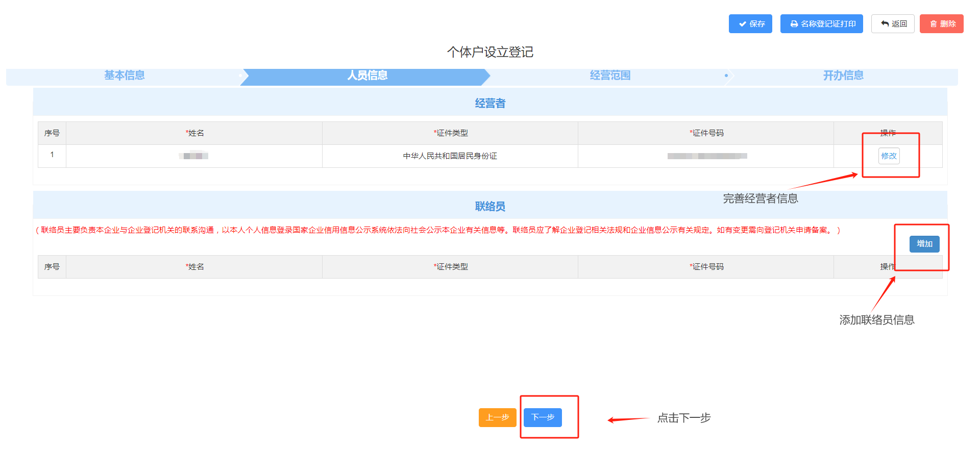Click 修改 to edit the operator row
The image size is (980, 474).
889,156
